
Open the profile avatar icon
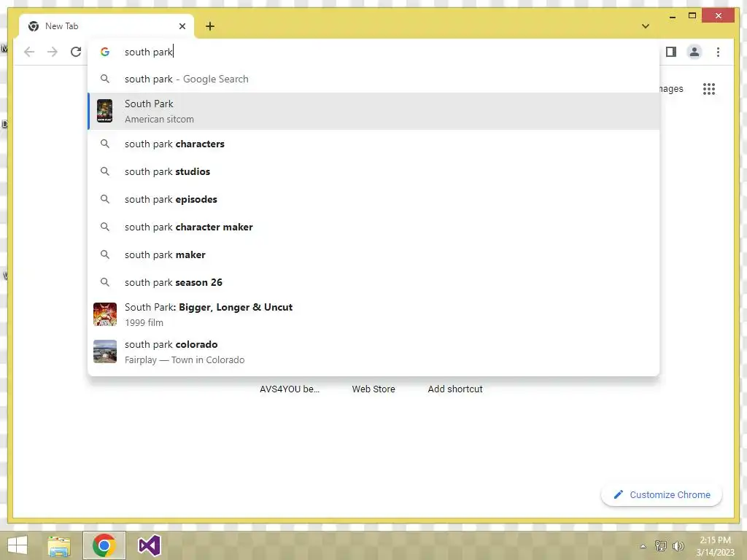[x=694, y=52]
